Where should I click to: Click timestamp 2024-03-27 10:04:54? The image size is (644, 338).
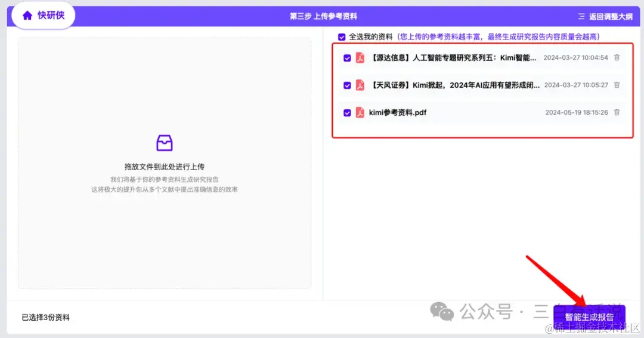(x=575, y=58)
